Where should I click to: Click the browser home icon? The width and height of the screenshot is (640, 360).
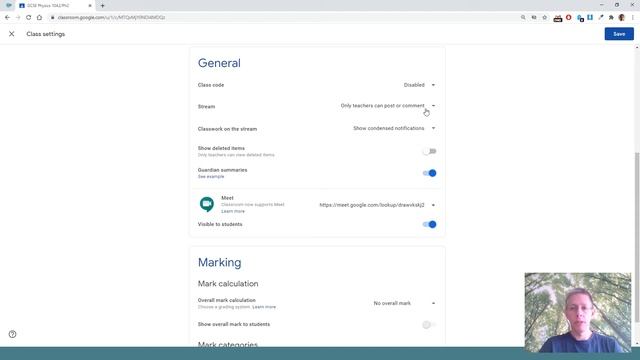coord(39,18)
